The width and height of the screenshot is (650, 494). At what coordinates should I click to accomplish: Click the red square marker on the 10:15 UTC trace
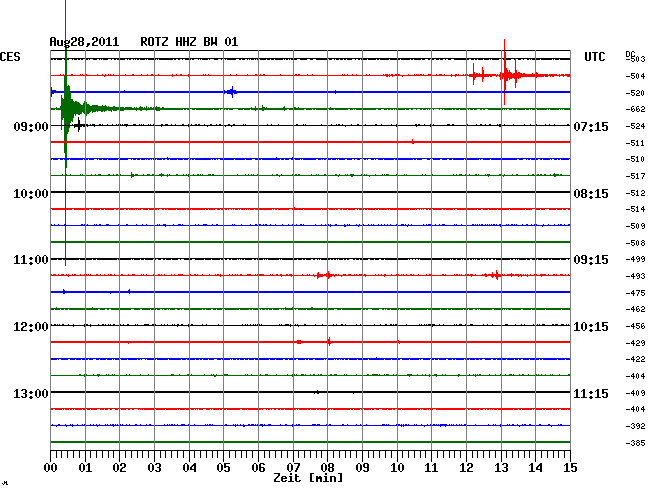(299, 342)
